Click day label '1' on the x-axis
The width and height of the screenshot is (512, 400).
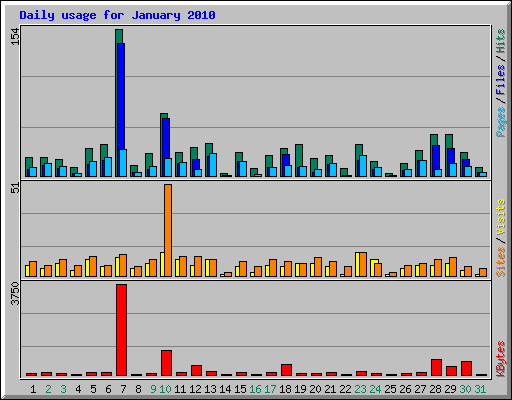point(33,389)
